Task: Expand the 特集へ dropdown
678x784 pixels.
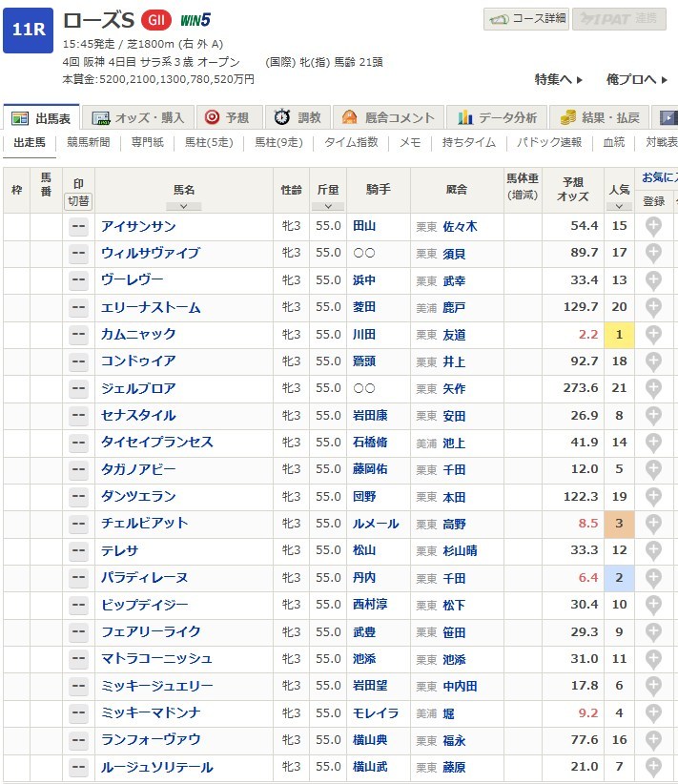Action: (x=559, y=80)
